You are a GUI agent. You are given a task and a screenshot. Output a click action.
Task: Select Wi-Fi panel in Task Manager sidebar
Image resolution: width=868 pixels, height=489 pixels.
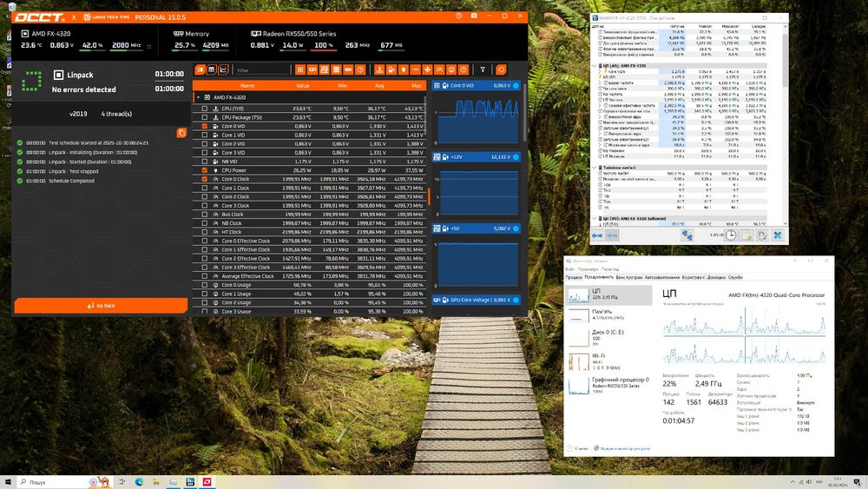click(608, 361)
